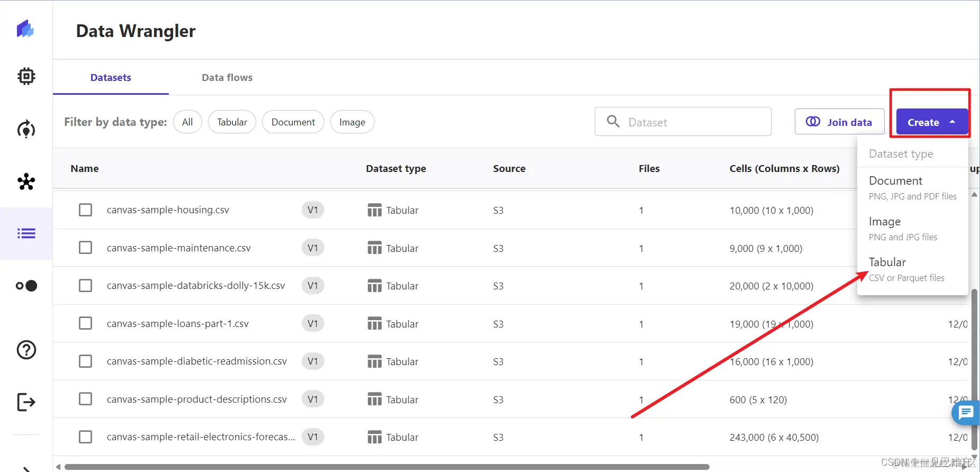Click the log out icon in sidebar
The image size is (980, 472).
(x=26, y=402)
